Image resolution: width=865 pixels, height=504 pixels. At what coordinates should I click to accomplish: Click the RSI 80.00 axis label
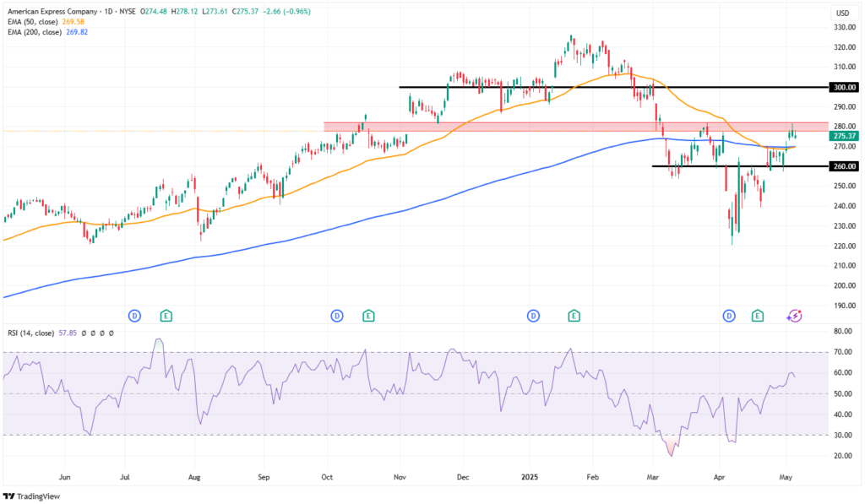pyautogui.click(x=843, y=332)
